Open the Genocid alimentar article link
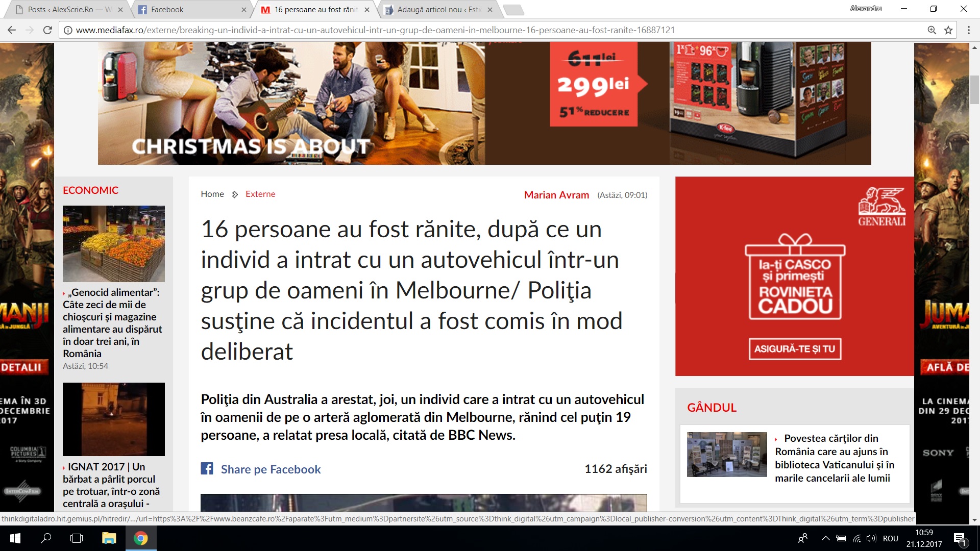Viewport: 980px width, 551px height. (112, 323)
